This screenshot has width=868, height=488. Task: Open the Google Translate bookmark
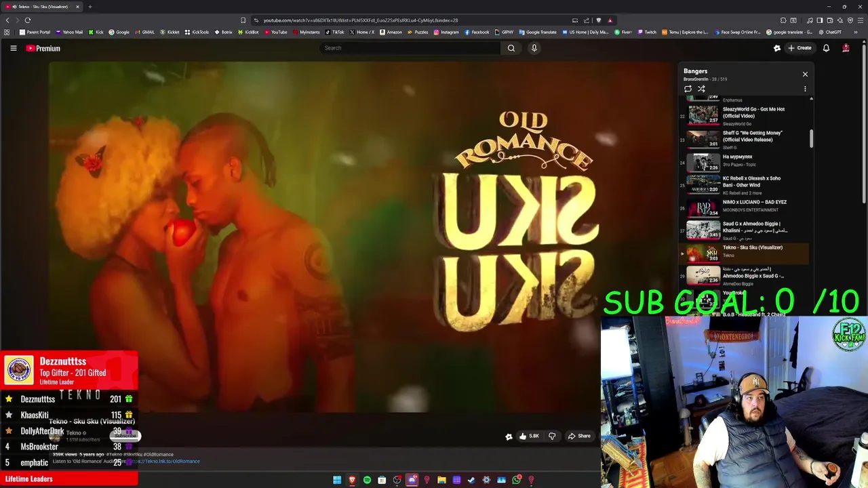(538, 32)
